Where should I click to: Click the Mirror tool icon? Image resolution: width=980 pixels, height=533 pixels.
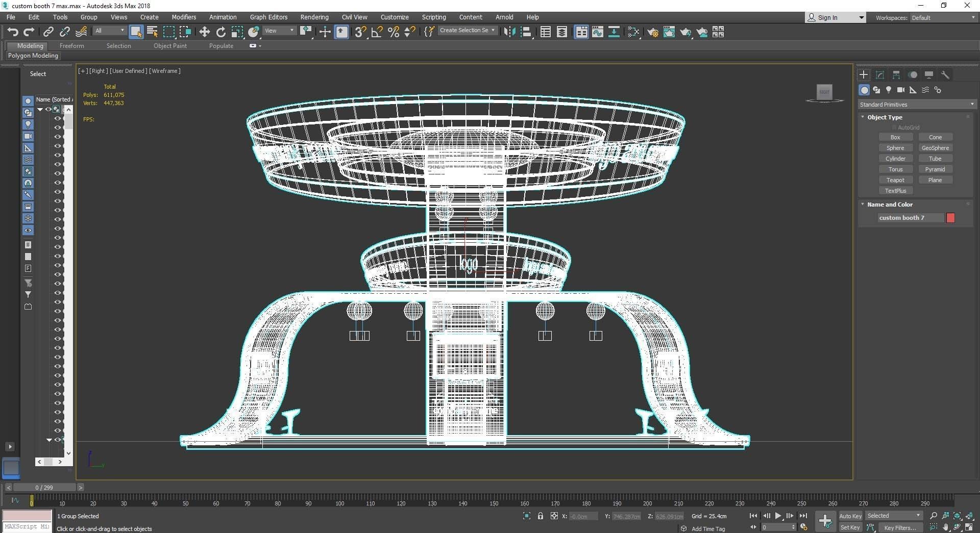click(509, 32)
